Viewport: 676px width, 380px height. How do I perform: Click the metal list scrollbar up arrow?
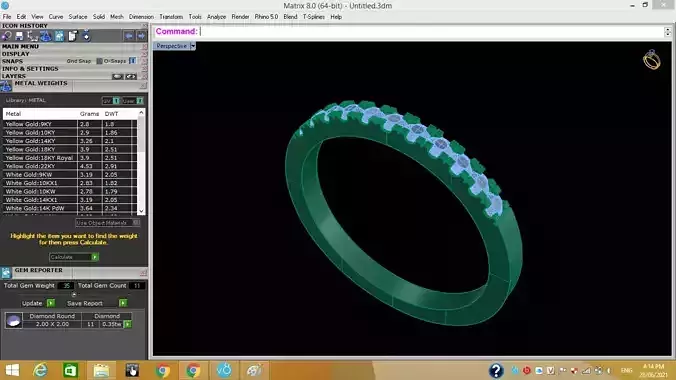[x=141, y=113]
